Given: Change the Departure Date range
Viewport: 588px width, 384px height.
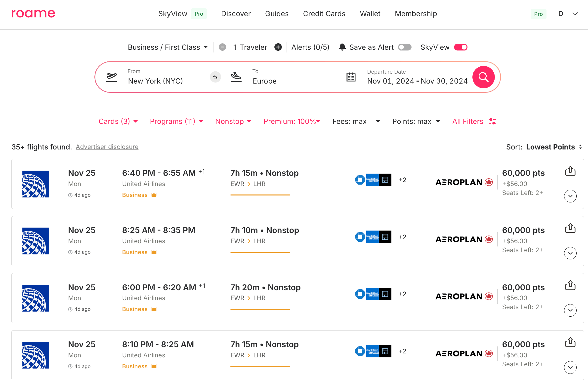Looking at the screenshot, I should pyautogui.click(x=417, y=77).
